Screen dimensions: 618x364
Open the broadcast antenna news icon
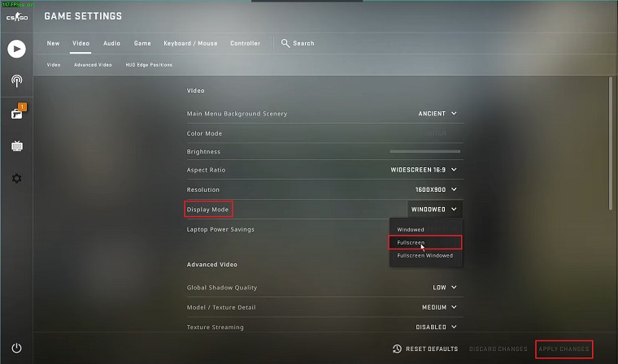(x=16, y=81)
